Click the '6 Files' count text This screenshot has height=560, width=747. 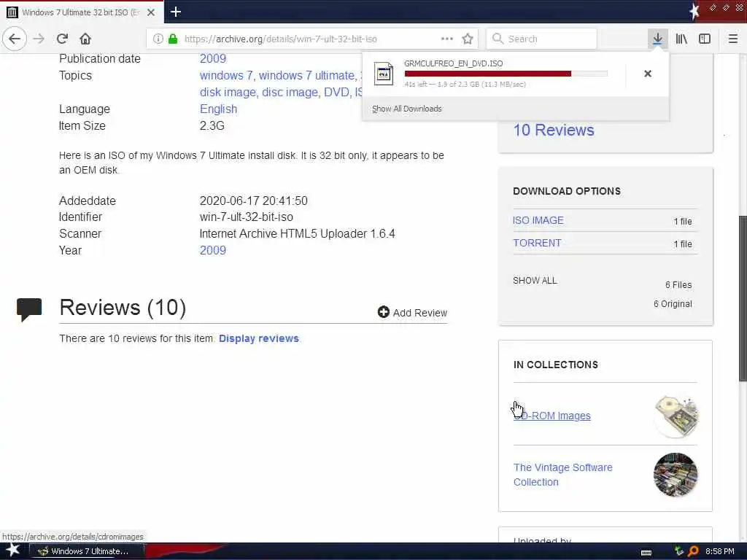tap(678, 285)
